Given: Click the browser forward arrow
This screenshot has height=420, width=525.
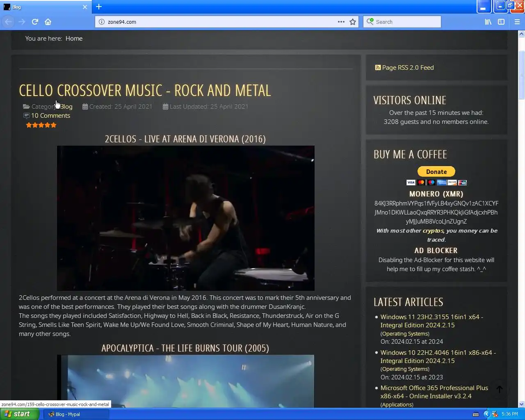Looking at the screenshot, I should [22, 22].
